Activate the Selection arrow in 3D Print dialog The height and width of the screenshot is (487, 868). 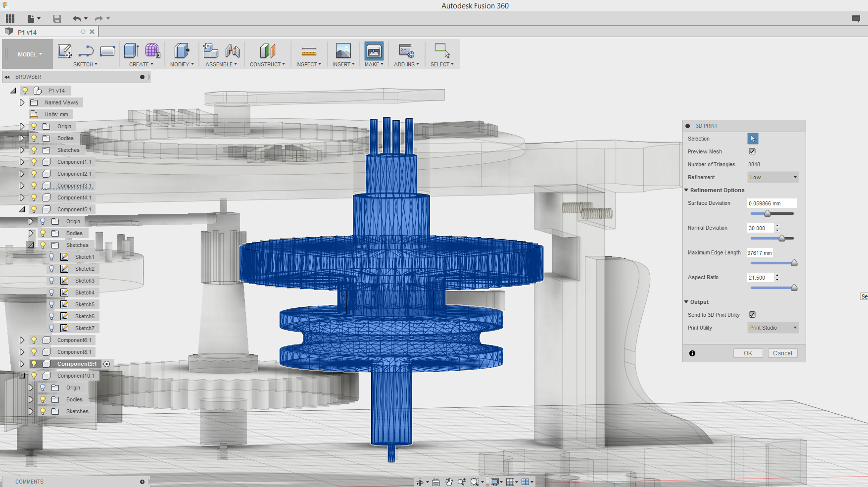(753, 139)
